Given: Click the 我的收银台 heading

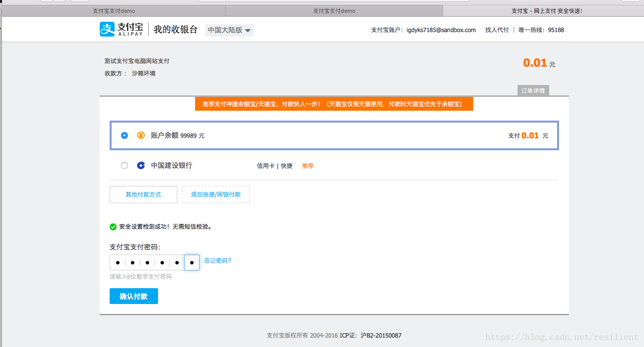Looking at the screenshot, I should pos(175,30).
